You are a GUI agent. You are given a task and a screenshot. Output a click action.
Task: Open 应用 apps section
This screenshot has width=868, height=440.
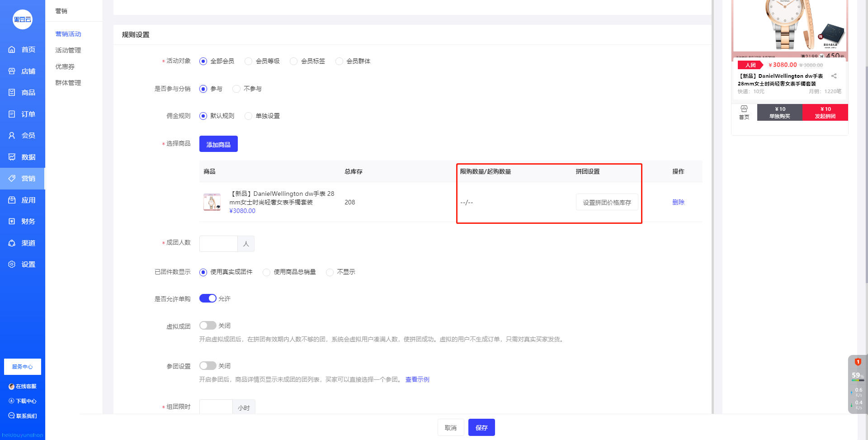(23, 200)
